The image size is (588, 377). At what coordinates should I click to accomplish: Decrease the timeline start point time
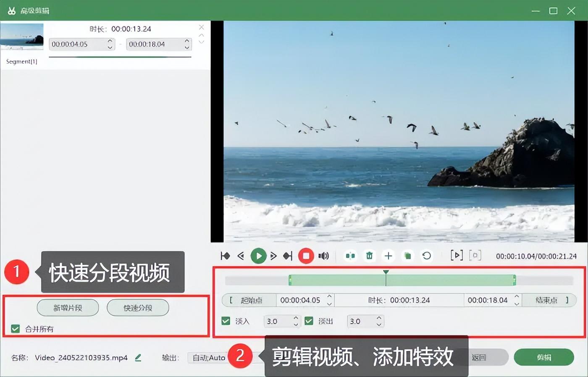point(330,303)
